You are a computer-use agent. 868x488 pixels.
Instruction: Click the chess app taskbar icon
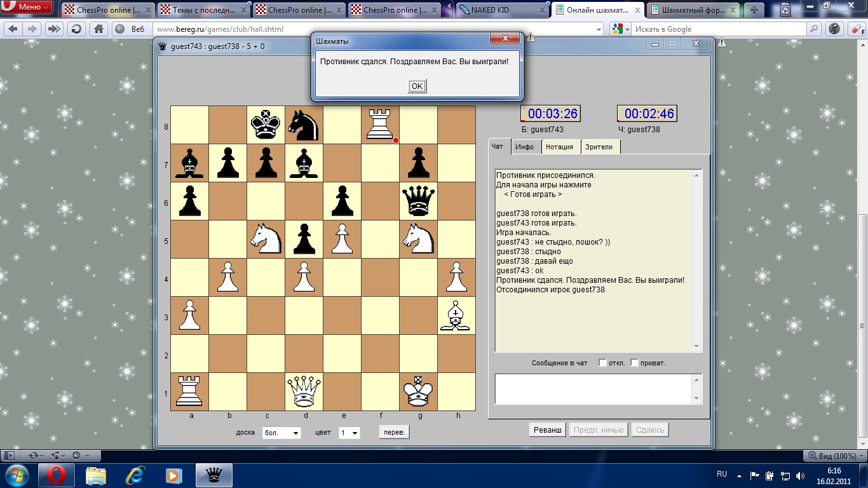[x=214, y=475]
